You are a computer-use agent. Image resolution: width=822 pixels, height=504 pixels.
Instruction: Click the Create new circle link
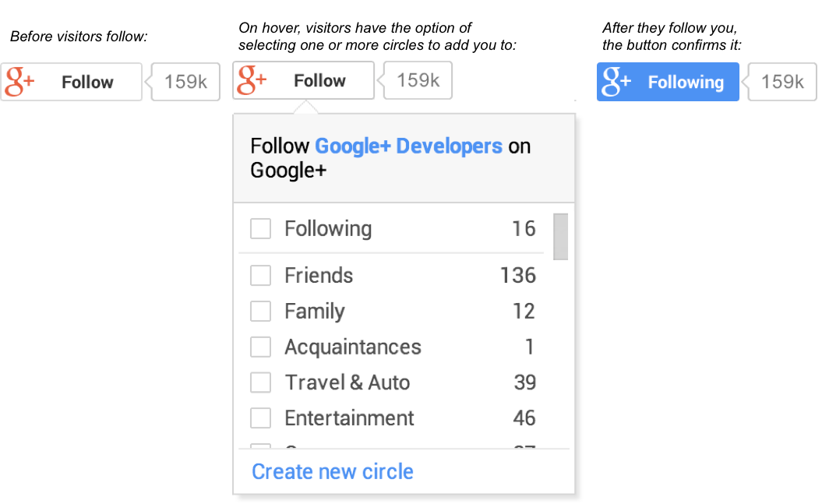tap(333, 471)
